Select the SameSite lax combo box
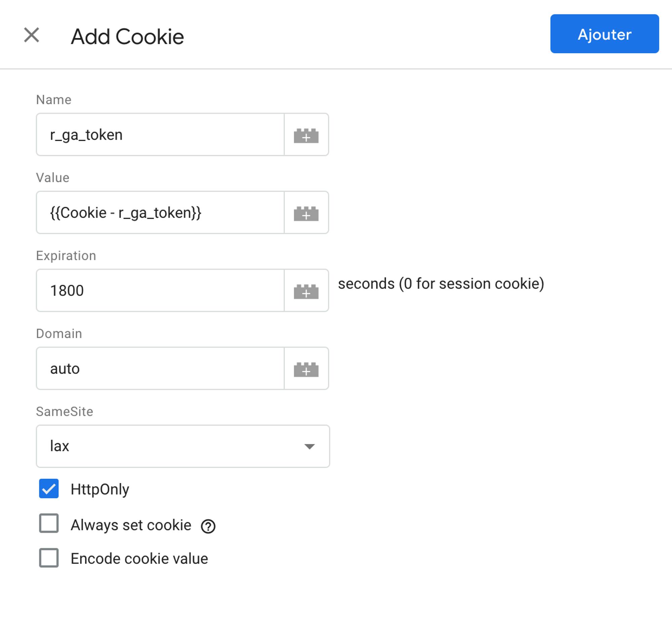This screenshot has height=626, width=672. (183, 446)
